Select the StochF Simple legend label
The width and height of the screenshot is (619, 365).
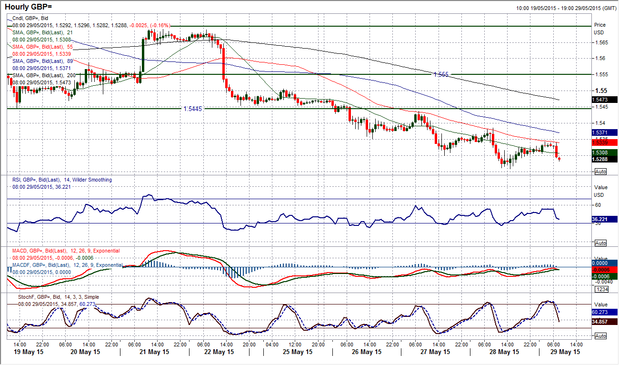58,297
